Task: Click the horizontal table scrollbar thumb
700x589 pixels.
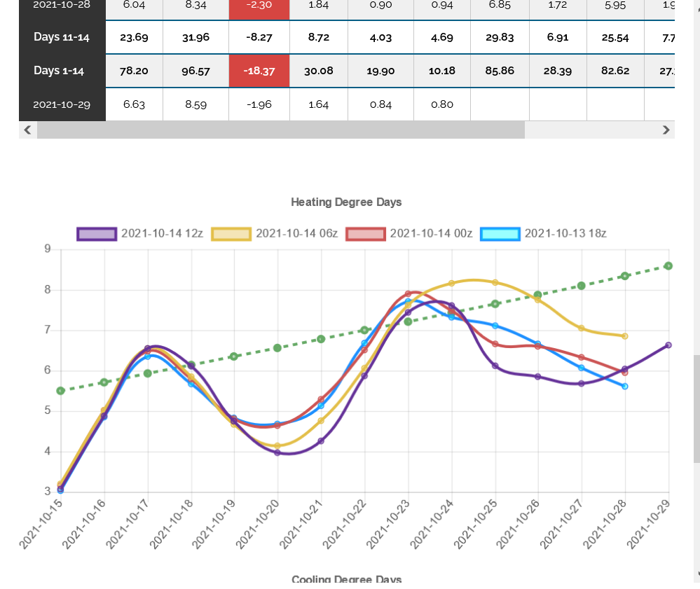Action: coord(281,130)
